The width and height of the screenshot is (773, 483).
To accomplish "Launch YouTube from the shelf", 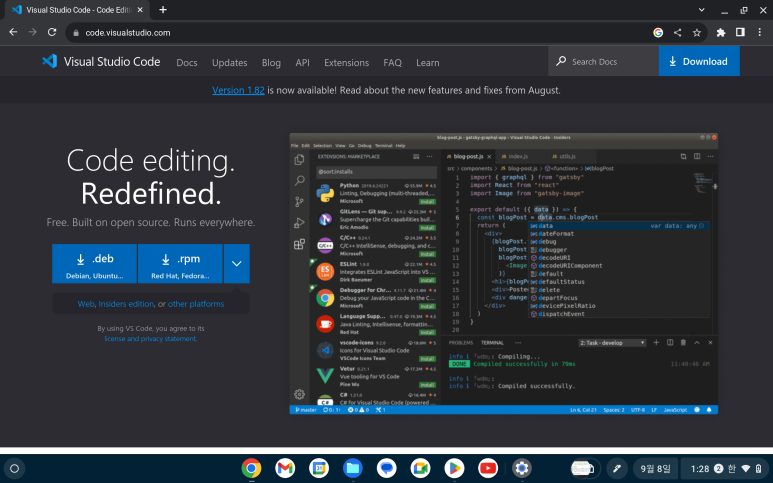I will [x=488, y=468].
